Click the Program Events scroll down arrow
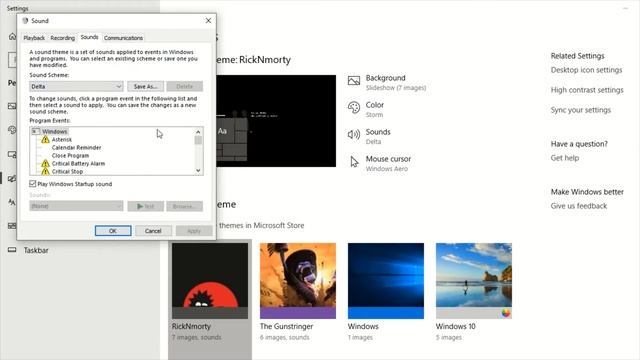 pyautogui.click(x=198, y=171)
